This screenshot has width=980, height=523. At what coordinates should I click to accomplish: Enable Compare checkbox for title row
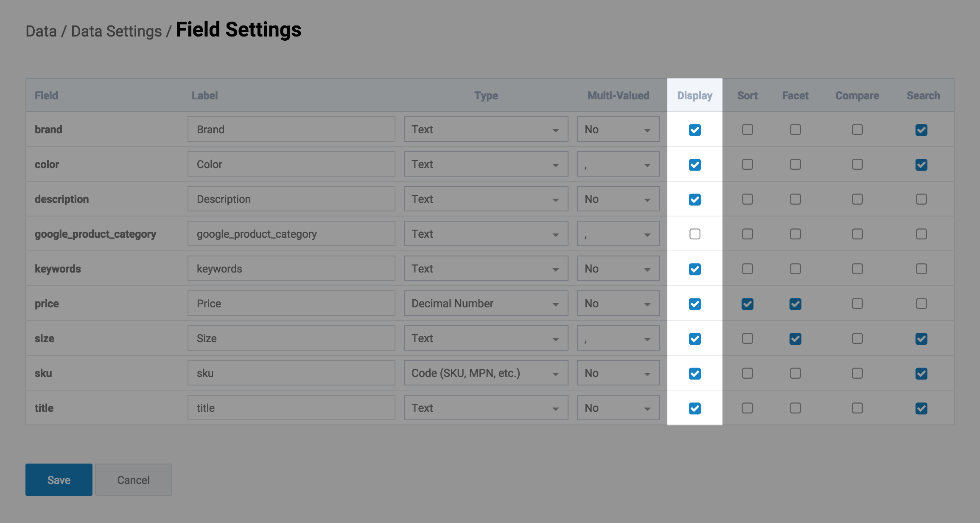(857, 408)
